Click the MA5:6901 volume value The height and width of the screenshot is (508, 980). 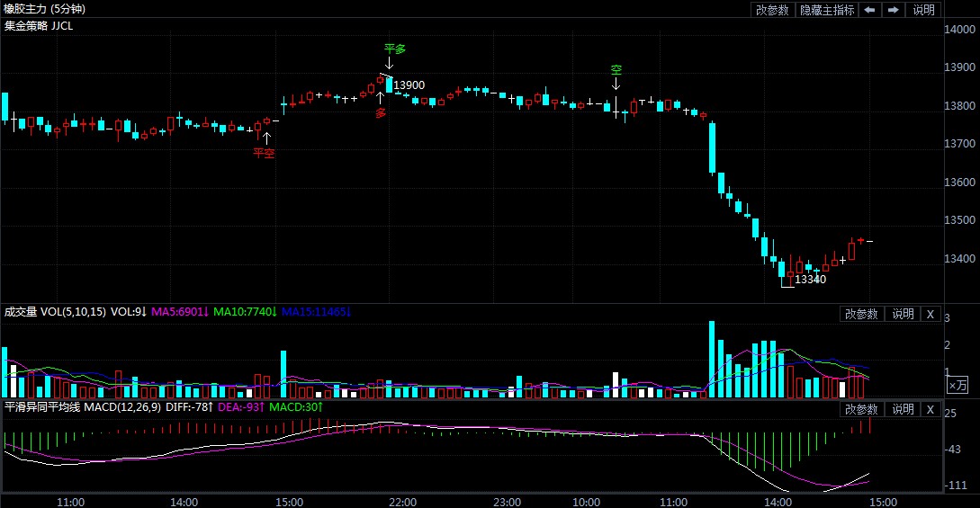(179, 311)
